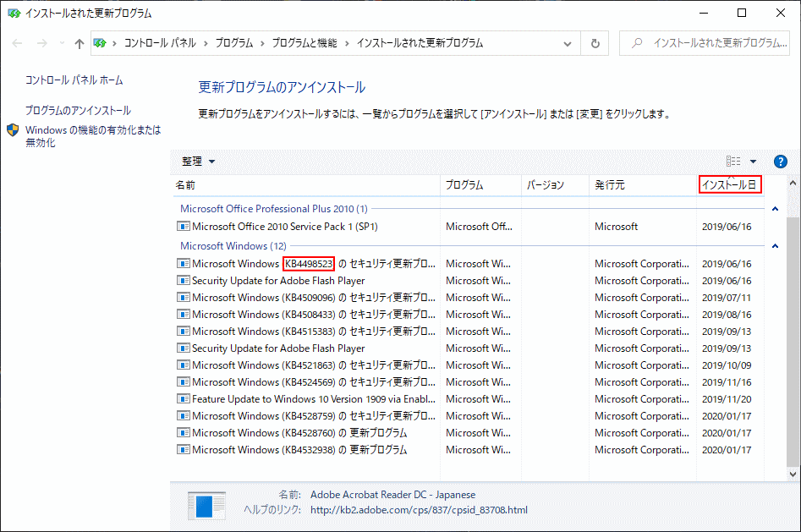Click the address bar control panel icon
The image size is (801, 532).
(100, 43)
